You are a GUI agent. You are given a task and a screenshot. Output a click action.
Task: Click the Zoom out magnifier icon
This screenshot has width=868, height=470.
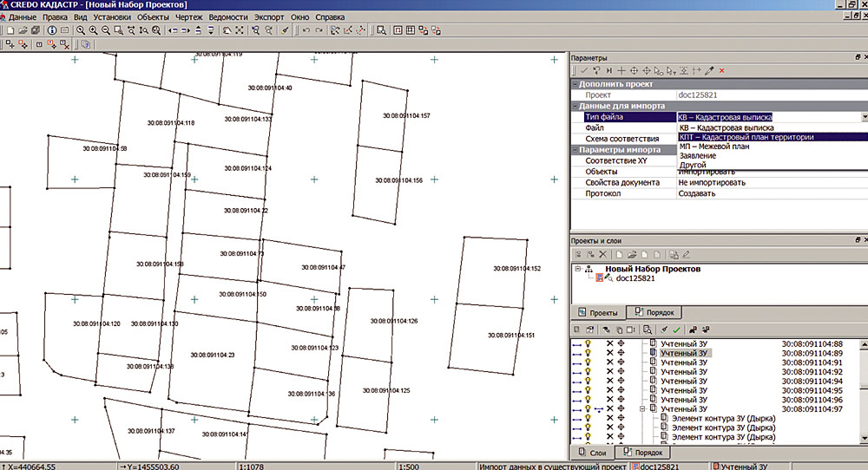(106, 31)
